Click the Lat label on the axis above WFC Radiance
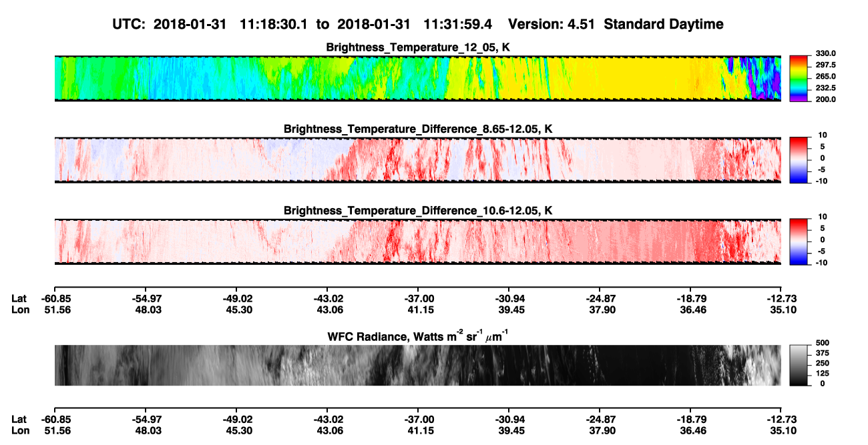Screen dimensions: 868x445 19,298
